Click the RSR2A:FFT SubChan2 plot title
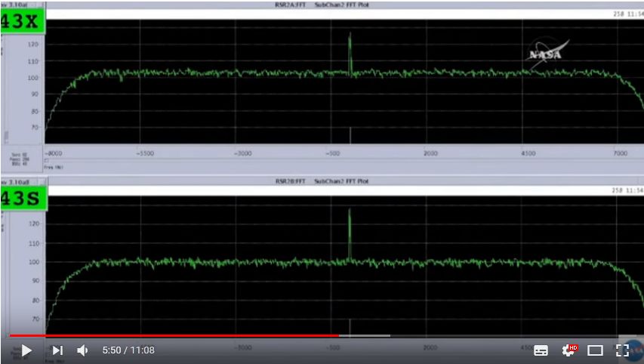Image resolution: width=644 pixels, height=364 pixels. click(x=322, y=5)
